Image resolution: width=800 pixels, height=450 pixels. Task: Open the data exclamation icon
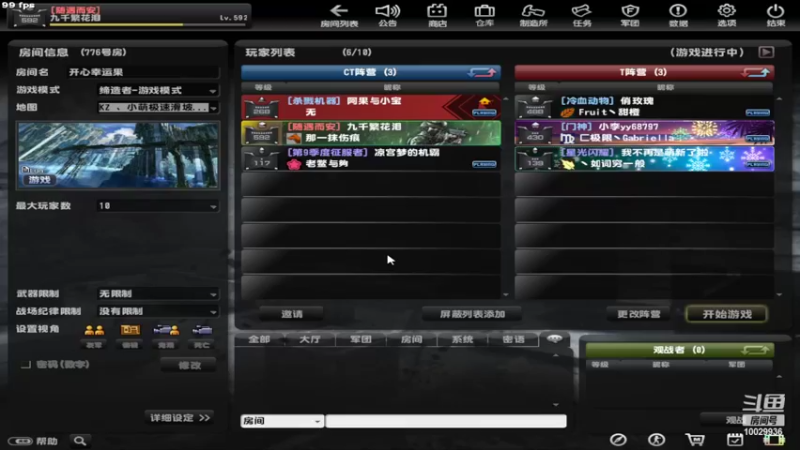(678, 11)
